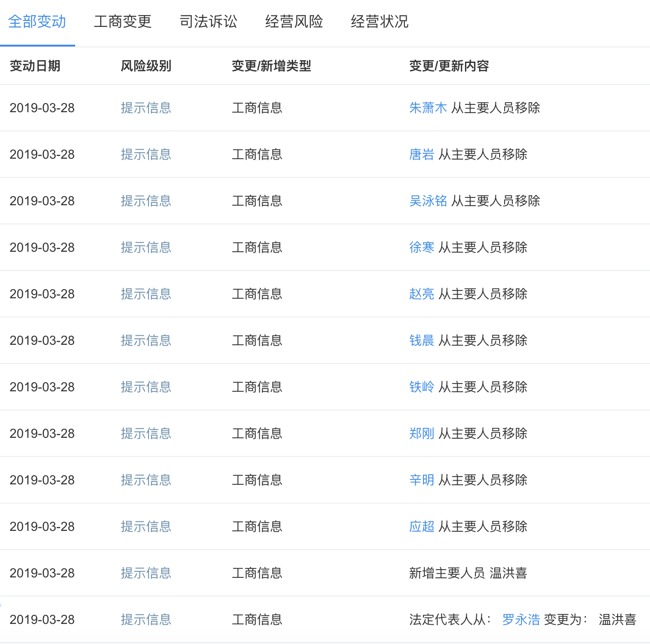Click the 唐岩 name link
The height and width of the screenshot is (644, 650).
(422, 154)
